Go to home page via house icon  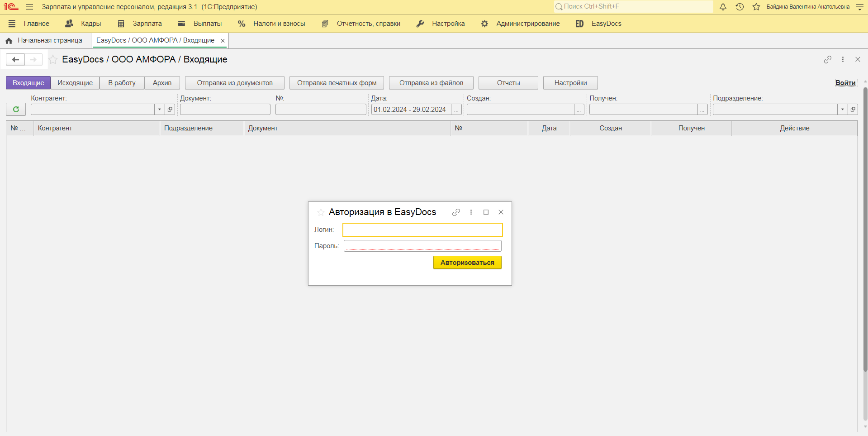[8, 40]
